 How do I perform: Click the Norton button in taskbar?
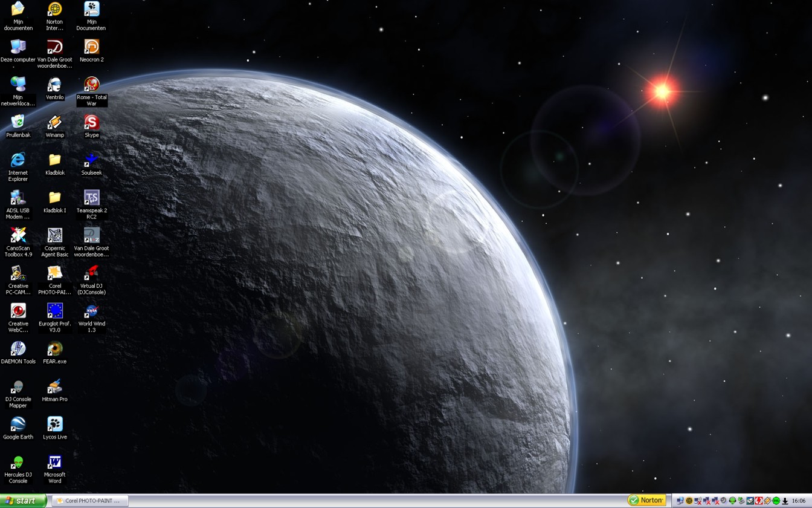(646, 500)
